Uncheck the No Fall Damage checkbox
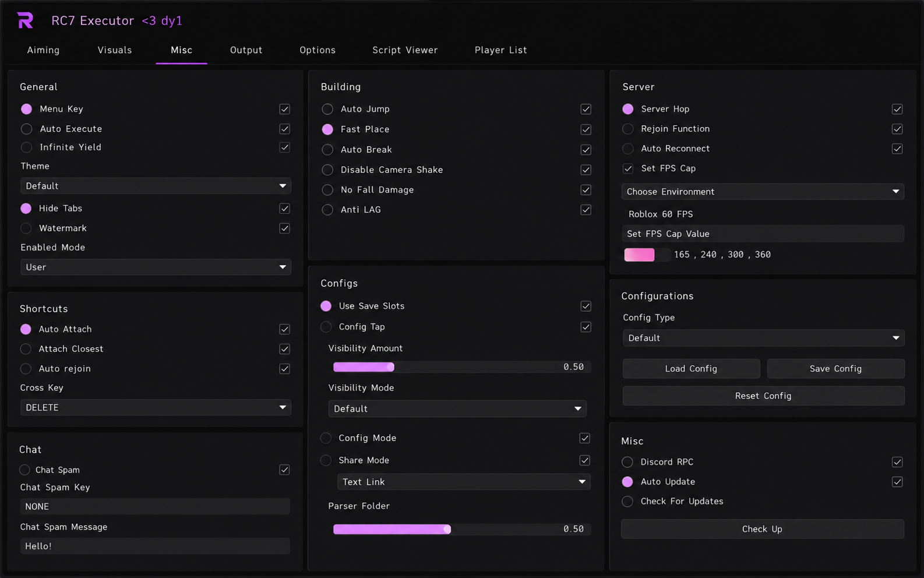 586,190
